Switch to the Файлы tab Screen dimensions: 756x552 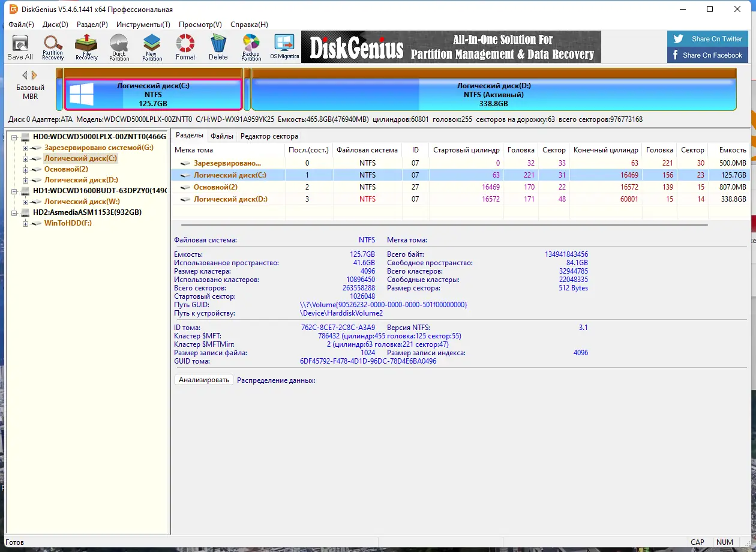click(221, 136)
